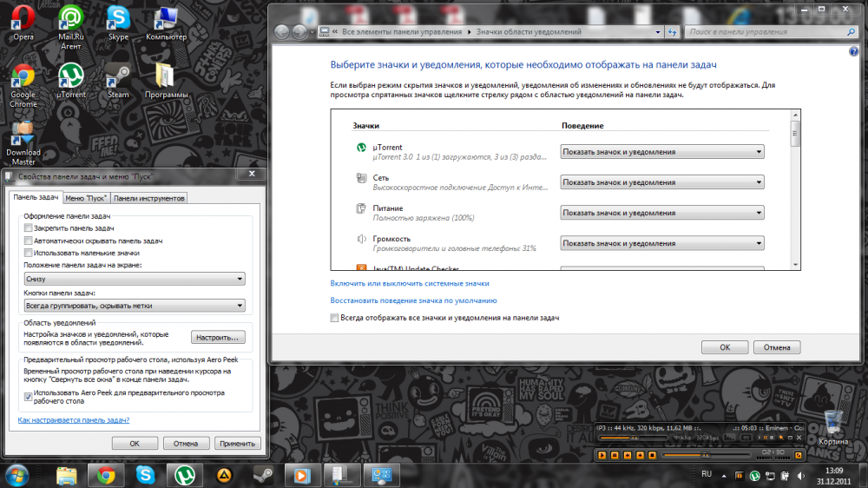Screen dimensions: 868x488
Task: Switch to the Панель задач tab
Action: [x=36, y=197]
